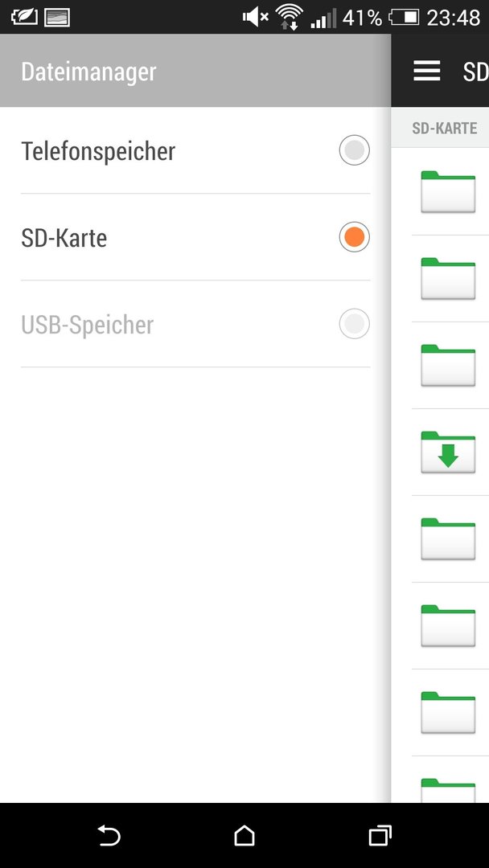The height and width of the screenshot is (868, 489).
Task: Choose the greyed USB-Speicher entry
Action: 195,324
